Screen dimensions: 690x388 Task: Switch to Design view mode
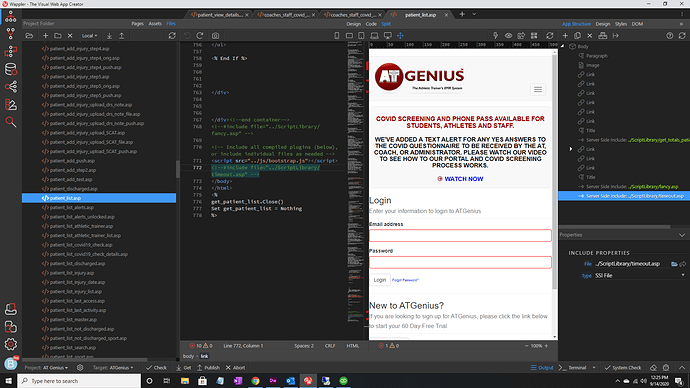tap(353, 24)
